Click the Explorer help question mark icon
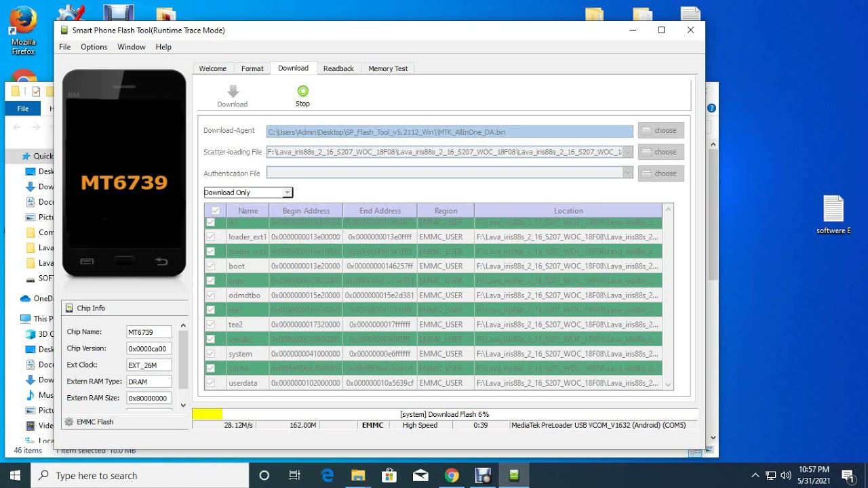The image size is (868, 488). [x=711, y=108]
